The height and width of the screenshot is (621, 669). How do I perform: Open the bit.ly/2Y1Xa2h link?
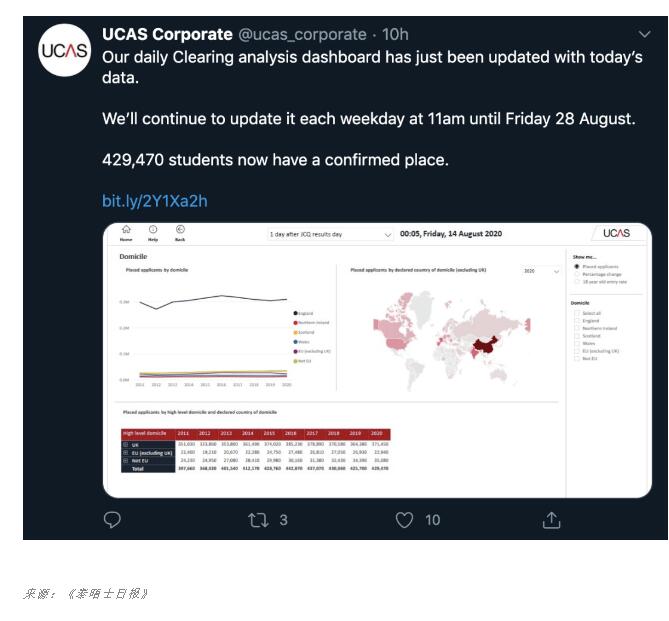click(x=155, y=201)
